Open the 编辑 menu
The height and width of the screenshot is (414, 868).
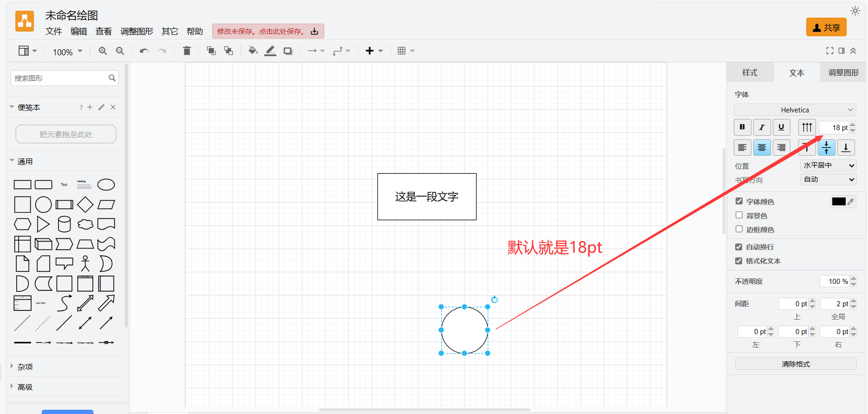pyautogui.click(x=79, y=32)
